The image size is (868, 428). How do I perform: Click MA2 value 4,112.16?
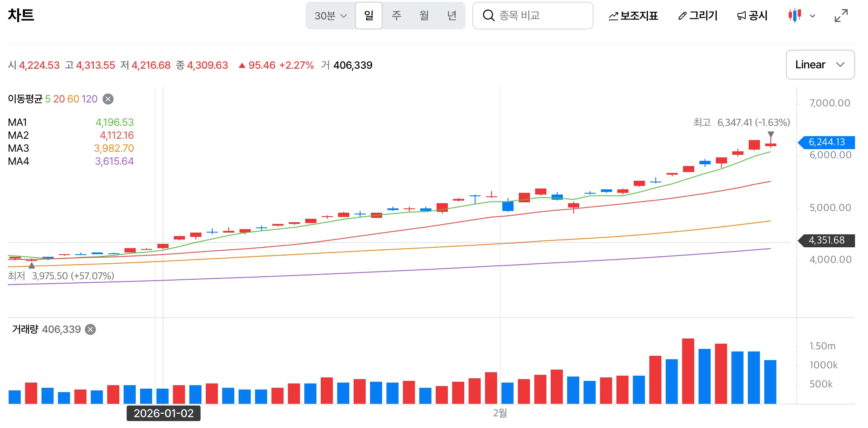coord(117,135)
